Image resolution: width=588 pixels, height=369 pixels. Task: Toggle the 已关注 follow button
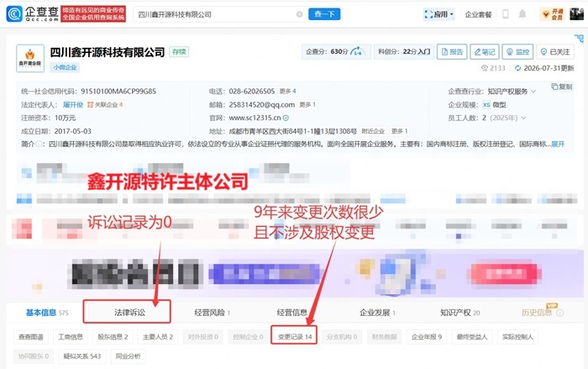tap(555, 52)
